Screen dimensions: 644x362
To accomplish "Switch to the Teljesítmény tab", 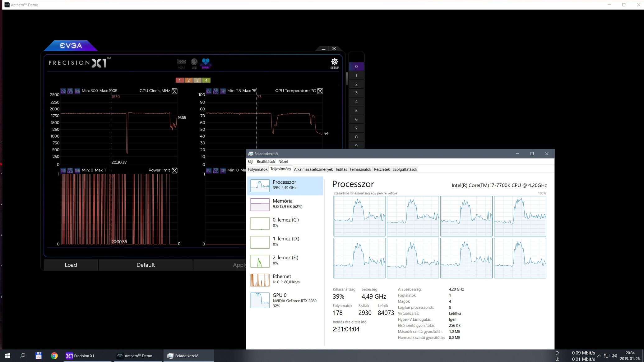I will pos(281,169).
